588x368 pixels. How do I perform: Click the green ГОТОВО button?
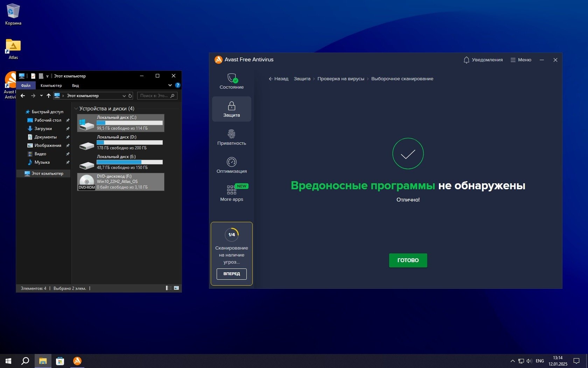click(x=408, y=260)
